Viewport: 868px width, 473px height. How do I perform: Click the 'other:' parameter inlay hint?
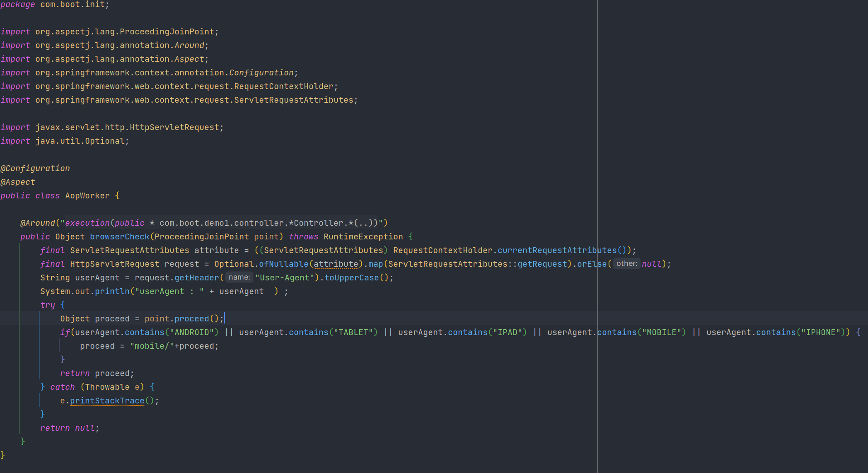pyautogui.click(x=626, y=263)
